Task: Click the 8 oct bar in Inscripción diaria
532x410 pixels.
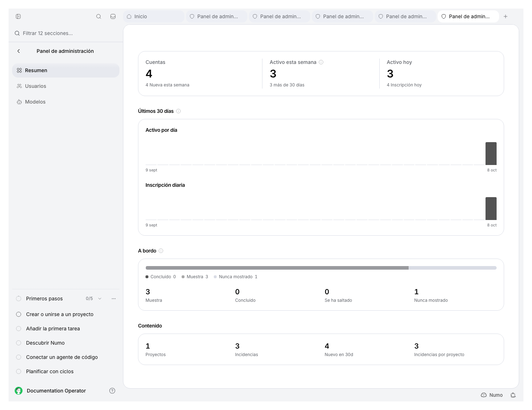Action: coord(491,209)
